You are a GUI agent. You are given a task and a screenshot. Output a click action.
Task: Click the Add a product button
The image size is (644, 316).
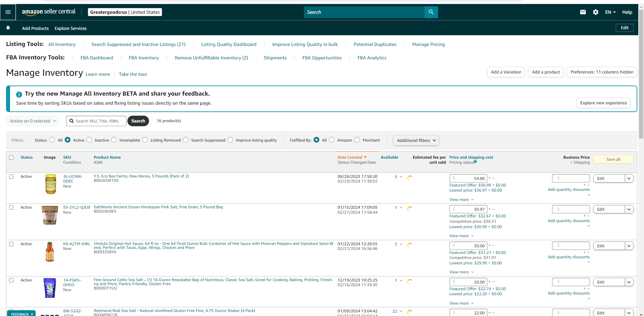tap(546, 72)
